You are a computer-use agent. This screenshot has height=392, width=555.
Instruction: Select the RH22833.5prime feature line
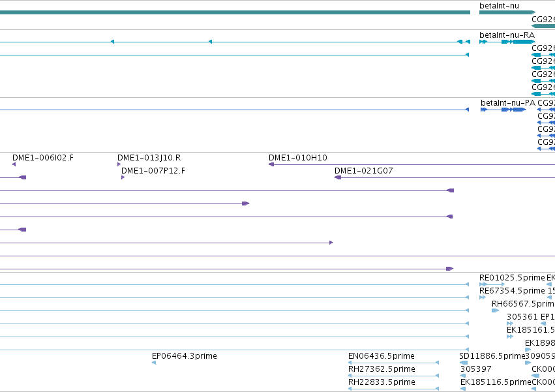point(394,389)
